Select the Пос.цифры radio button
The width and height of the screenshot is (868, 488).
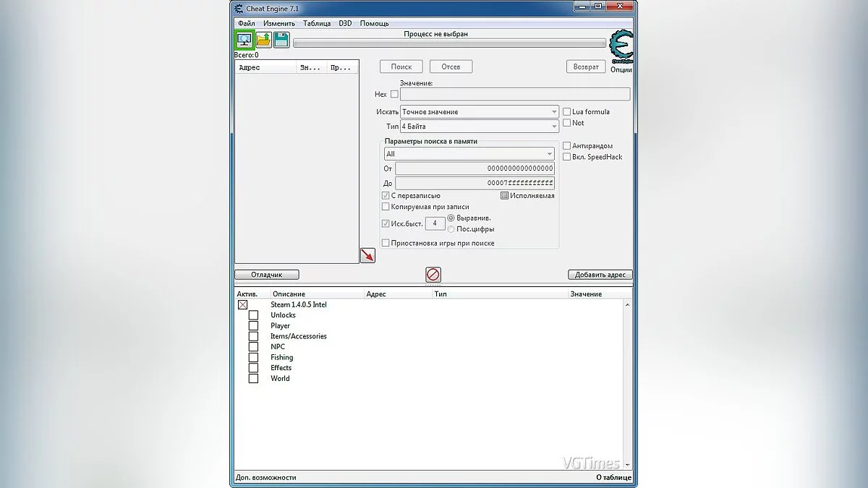pos(451,229)
